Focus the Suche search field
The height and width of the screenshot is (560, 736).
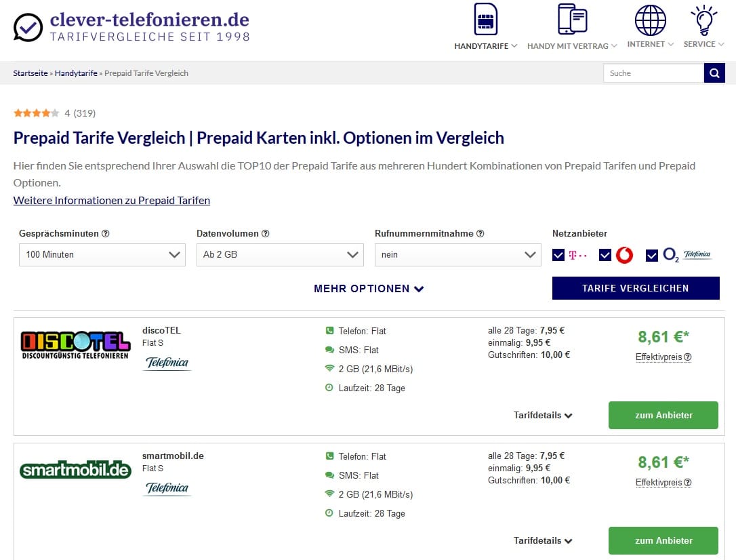[x=653, y=73]
